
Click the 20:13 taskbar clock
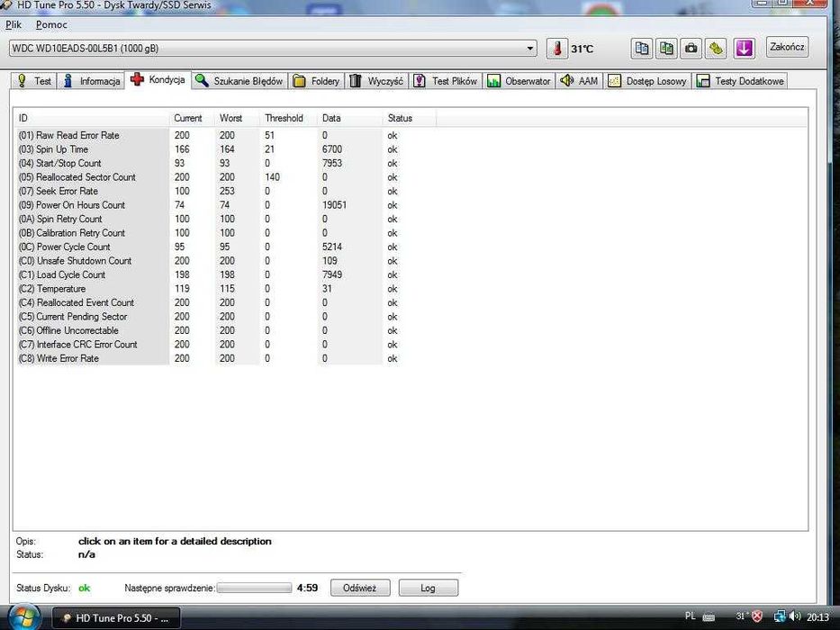click(x=817, y=617)
